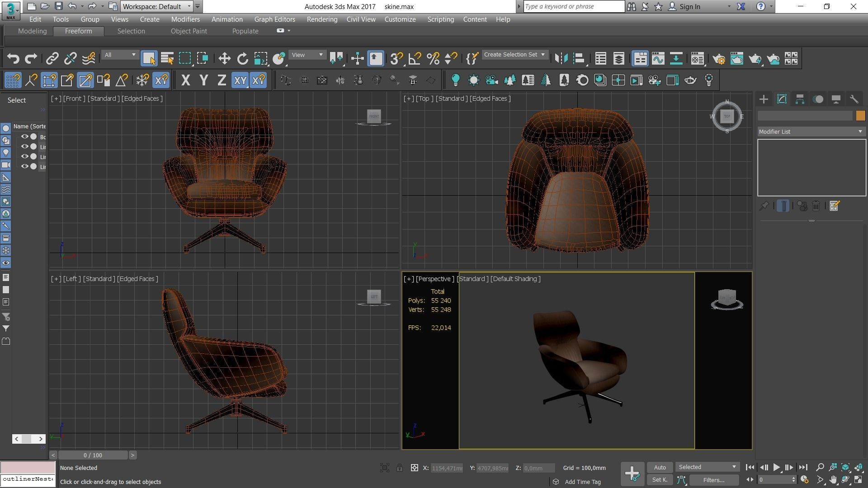868x488 pixels.
Task: Open the Rendering menu
Action: click(322, 19)
